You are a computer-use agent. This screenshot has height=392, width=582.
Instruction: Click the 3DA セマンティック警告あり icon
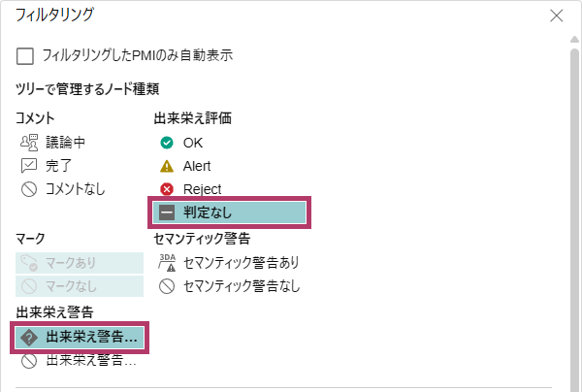click(x=167, y=262)
